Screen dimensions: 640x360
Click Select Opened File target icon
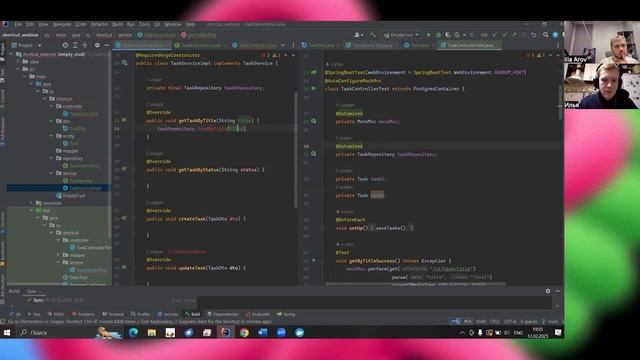click(x=65, y=45)
